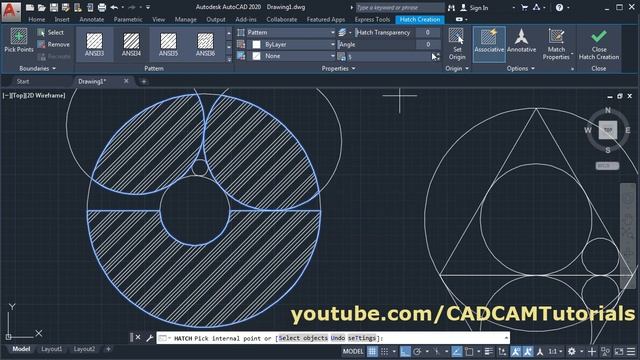Select the ANSI36 hatch pattern
Screen dimensions: 640x360
point(205,44)
